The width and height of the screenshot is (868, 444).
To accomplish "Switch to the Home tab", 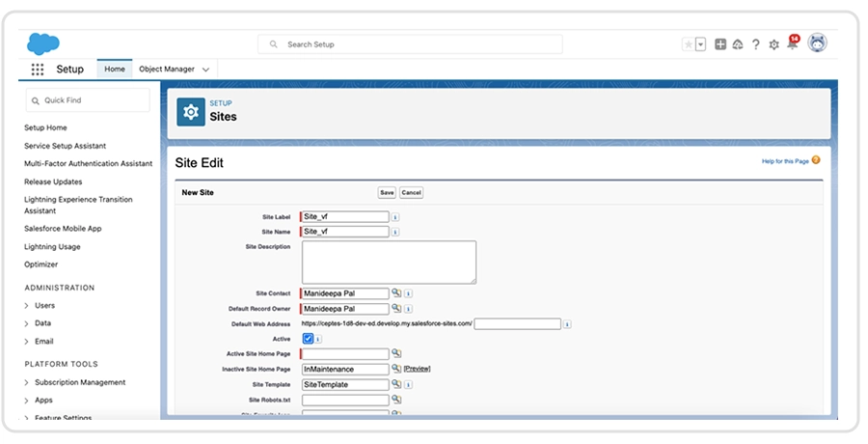I will (x=115, y=69).
